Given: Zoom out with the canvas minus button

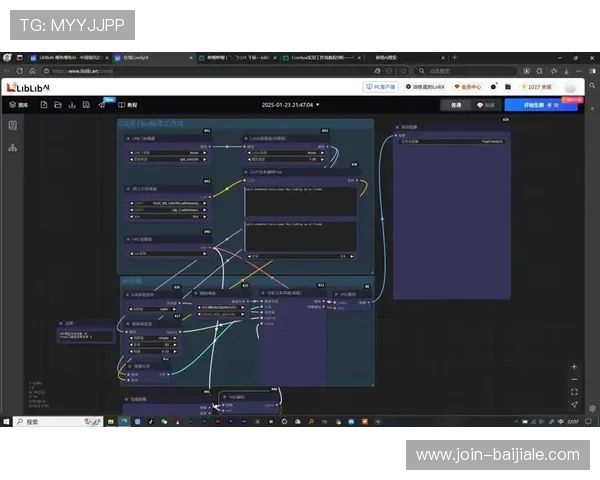Looking at the screenshot, I should pyautogui.click(x=574, y=379).
